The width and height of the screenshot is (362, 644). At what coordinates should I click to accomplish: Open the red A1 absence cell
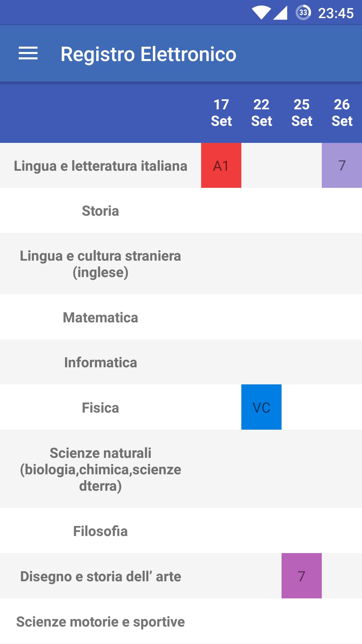click(221, 165)
